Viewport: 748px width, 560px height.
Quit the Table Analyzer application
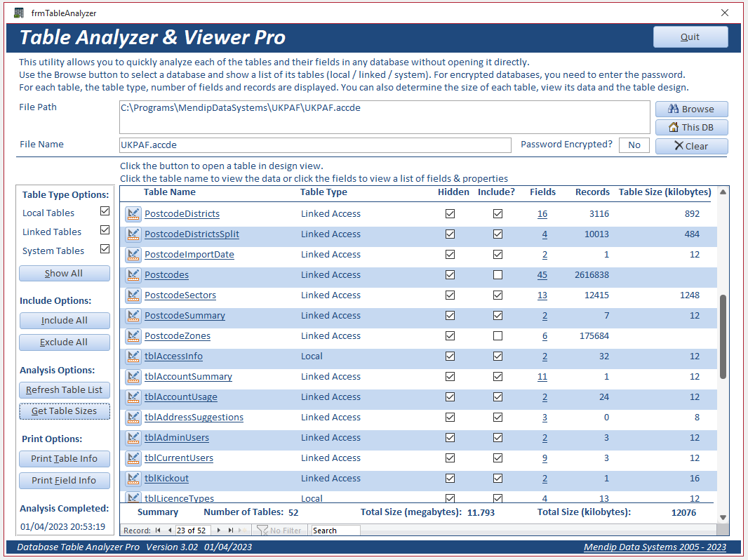690,37
